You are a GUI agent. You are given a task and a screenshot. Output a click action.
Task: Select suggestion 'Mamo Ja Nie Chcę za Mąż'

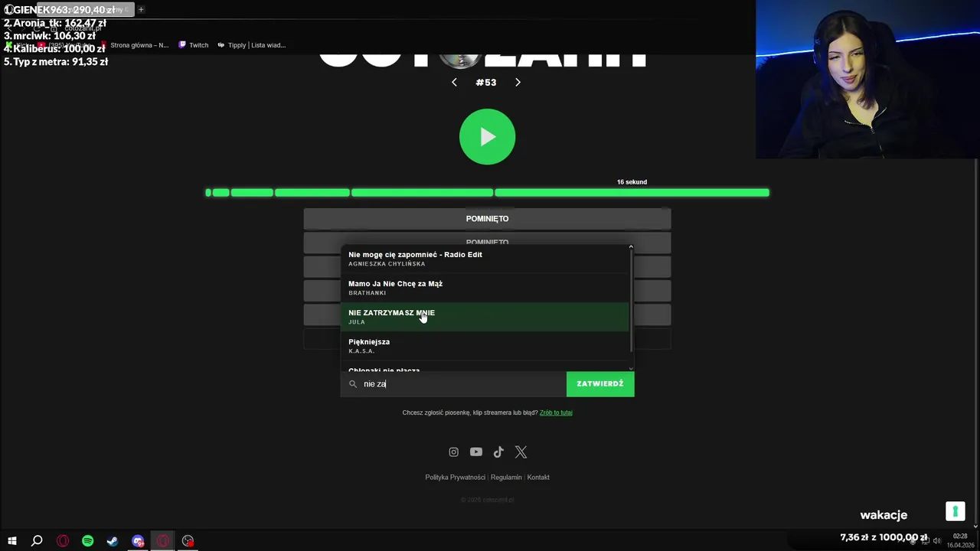click(484, 288)
